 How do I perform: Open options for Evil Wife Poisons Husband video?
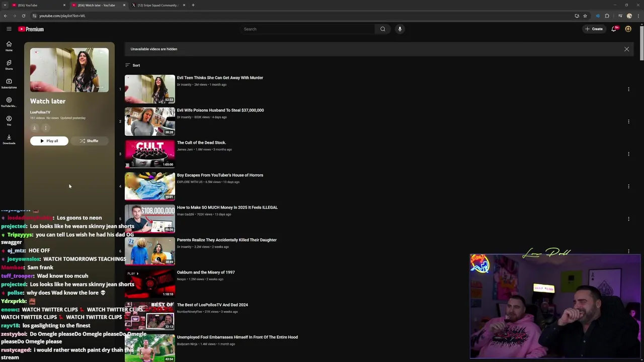coord(628,122)
